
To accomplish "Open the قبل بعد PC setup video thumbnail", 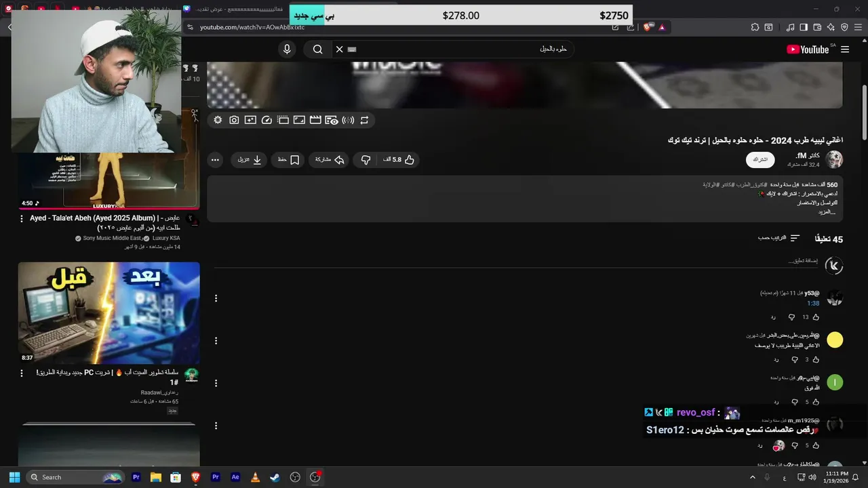I will tap(109, 313).
